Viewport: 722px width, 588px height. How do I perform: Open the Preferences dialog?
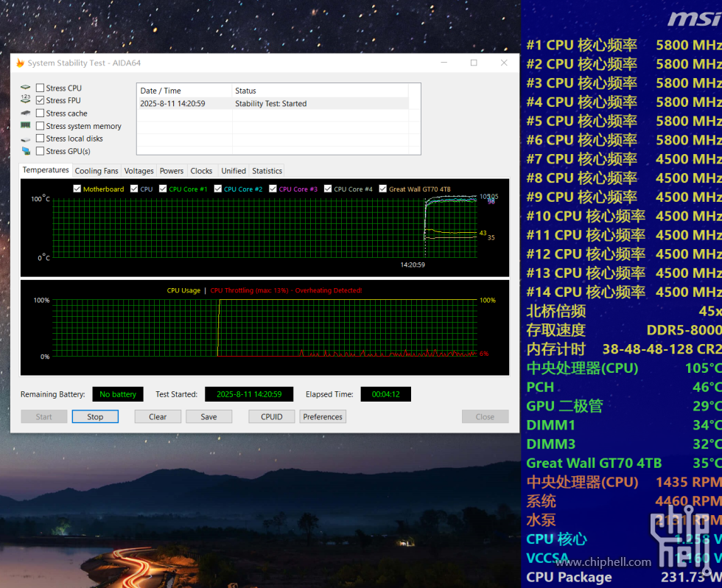click(x=323, y=417)
